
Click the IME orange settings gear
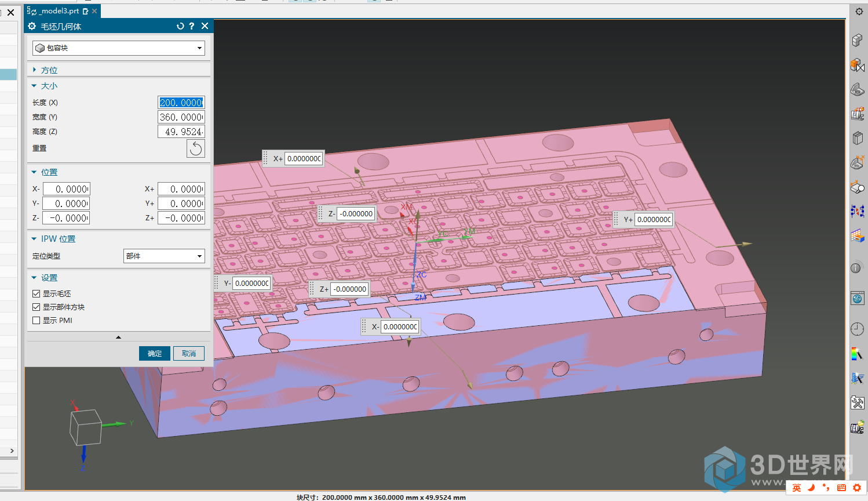click(857, 488)
